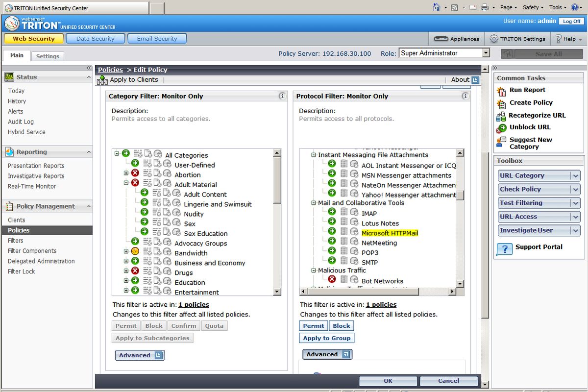Click the Recategorize URL icon

tap(501, 115)
